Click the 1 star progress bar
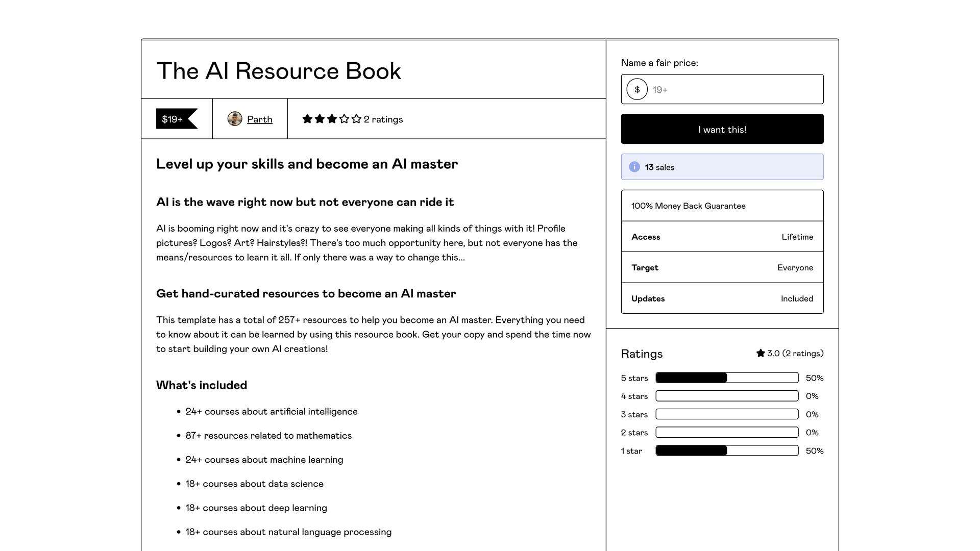The image size is (980, 551). pyautogui.click(x=726, y=450)
